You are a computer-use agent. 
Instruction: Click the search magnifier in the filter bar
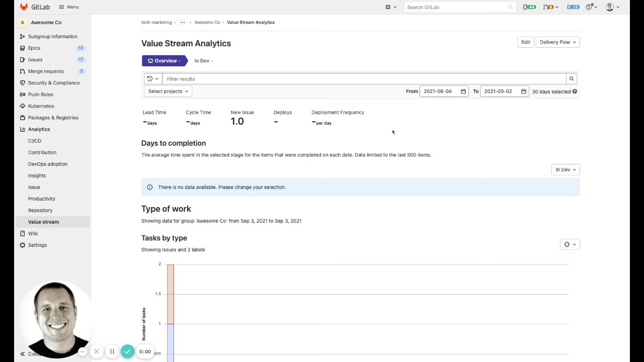pos(571,79)
